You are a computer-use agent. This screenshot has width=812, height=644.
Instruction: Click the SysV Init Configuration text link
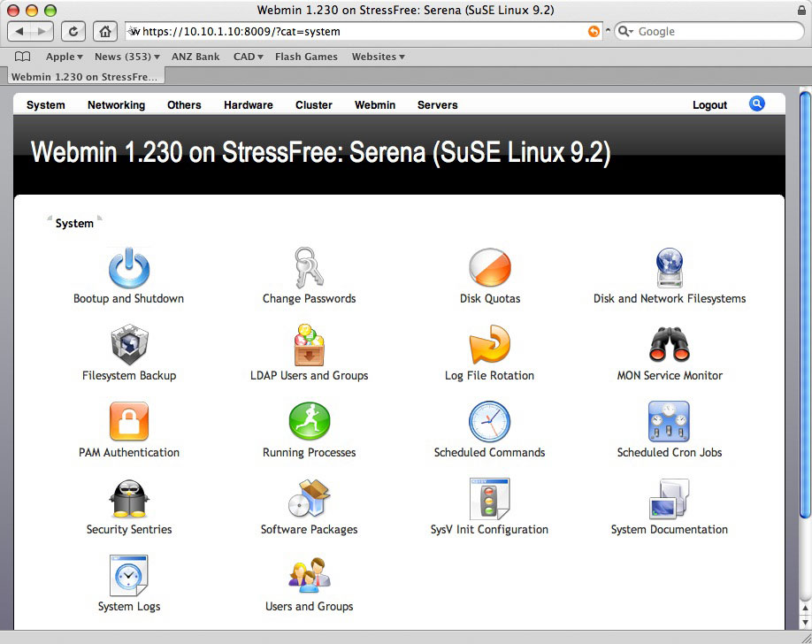(489, 530)
